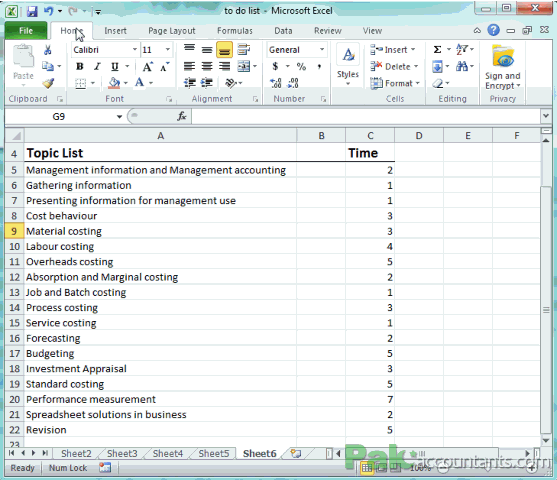The height and width of the screenshot is (480, 557).
Task: Toggle Italic formatting
Action: [97, 66]
